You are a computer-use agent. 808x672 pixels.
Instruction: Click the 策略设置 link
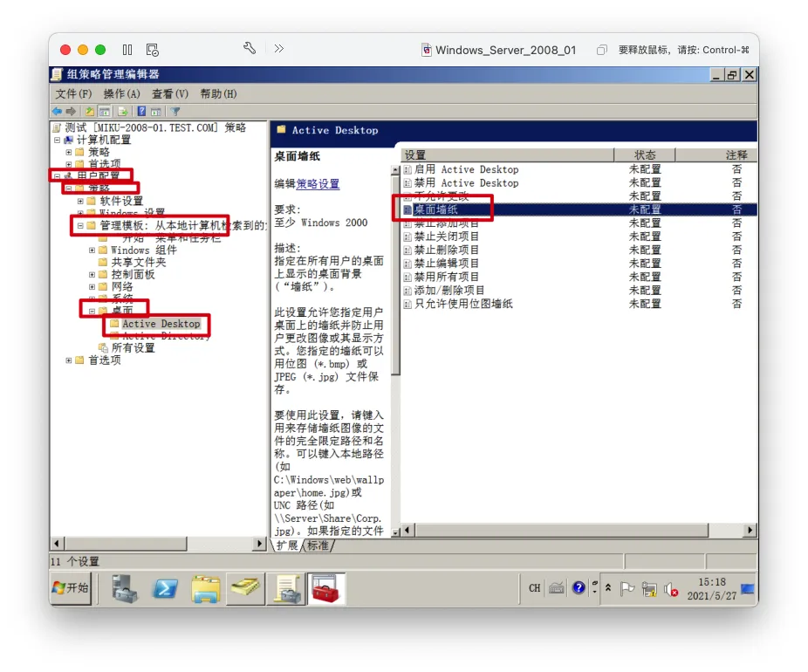(318, 184)
